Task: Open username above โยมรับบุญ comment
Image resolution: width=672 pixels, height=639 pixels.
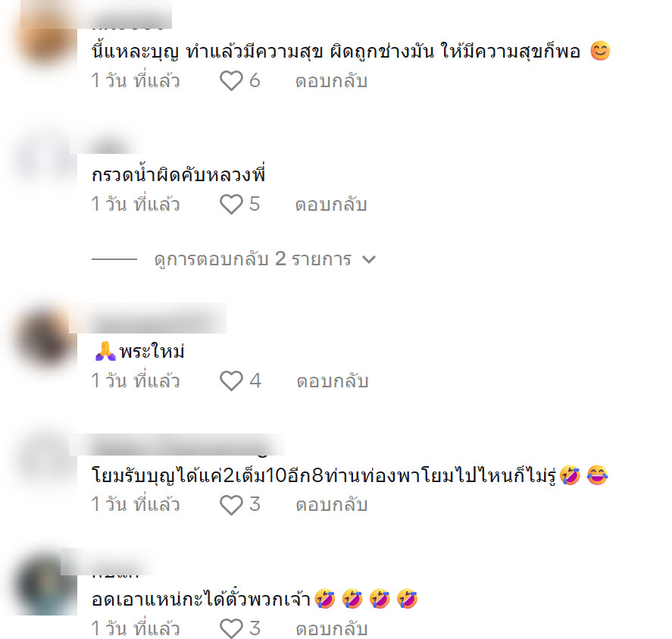Action: pos(177,444)
